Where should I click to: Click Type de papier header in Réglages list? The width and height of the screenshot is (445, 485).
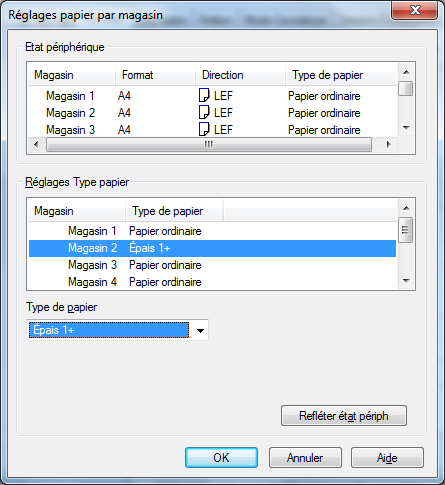tap(174, 211)
